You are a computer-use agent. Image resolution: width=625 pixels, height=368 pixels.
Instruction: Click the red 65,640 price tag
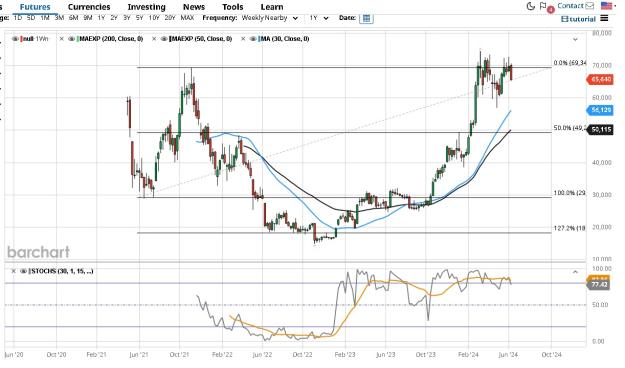point(600,79)
